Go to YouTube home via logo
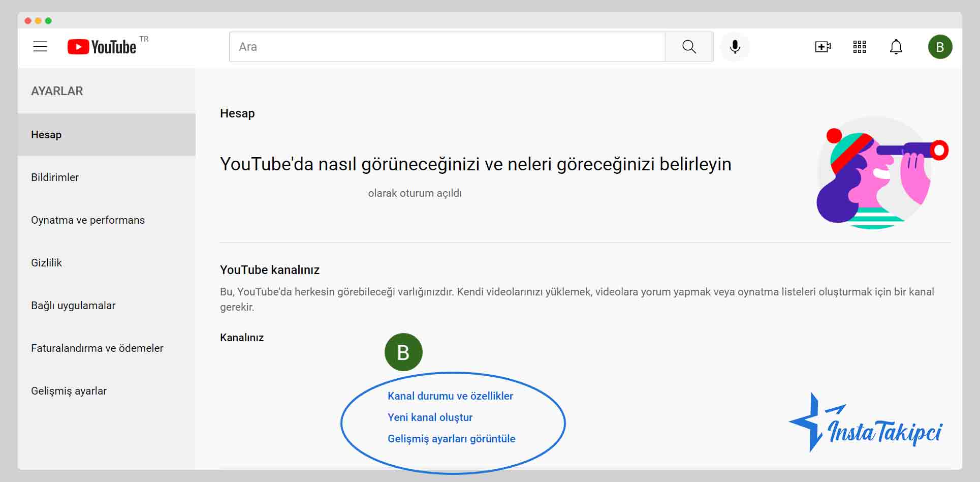Image resolution: width=980 pixels, height=482 pixels. 102,47
